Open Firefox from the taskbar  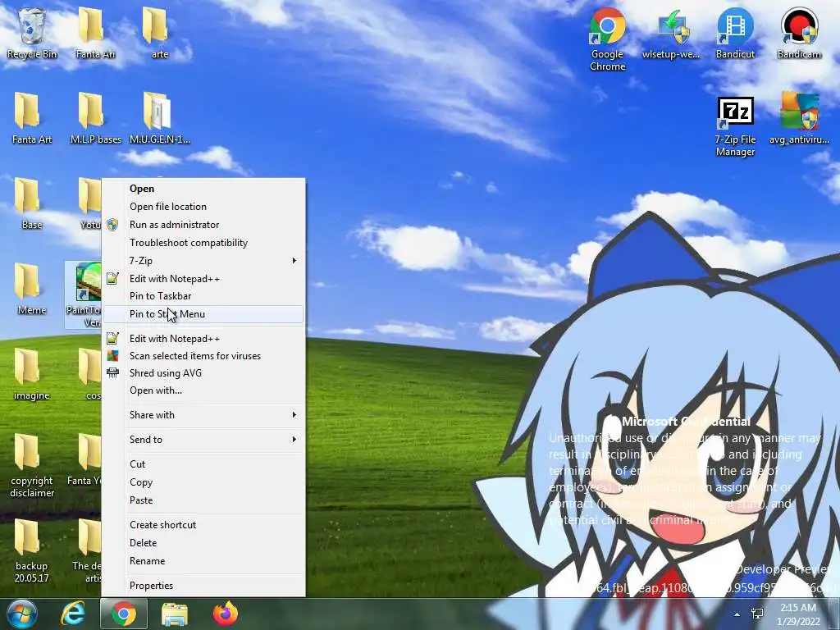(226, 614)
